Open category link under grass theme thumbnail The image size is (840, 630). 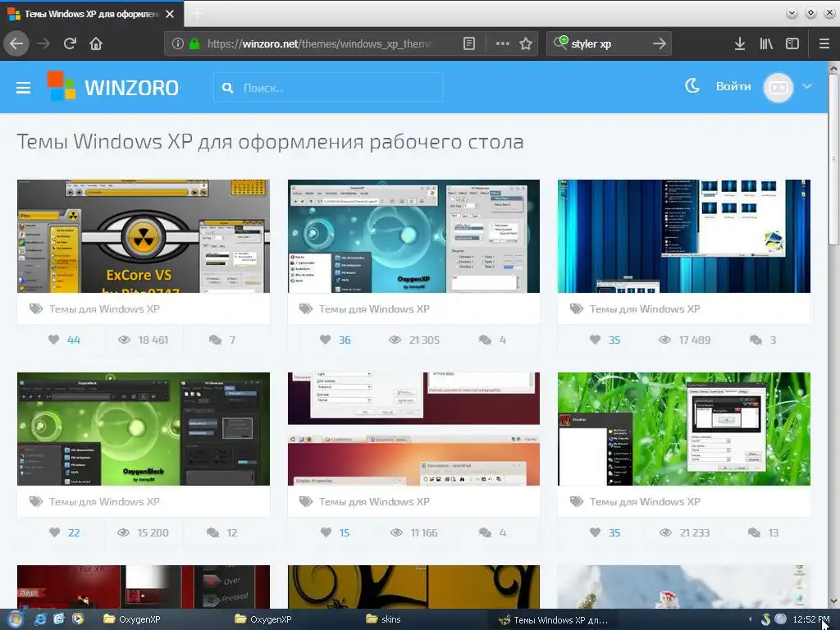(645, 501)
